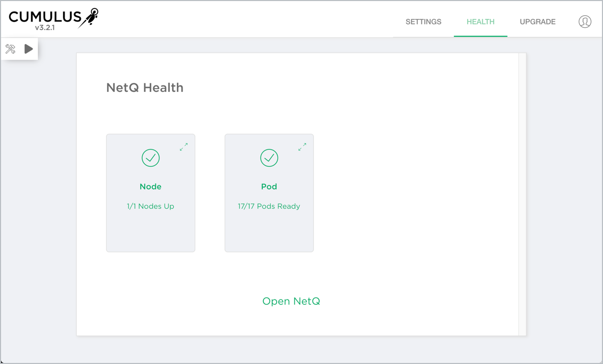Open the crossed wrench and hammer tools icon
The height and width of the screenshot is (364, 603).
(12, 48)
